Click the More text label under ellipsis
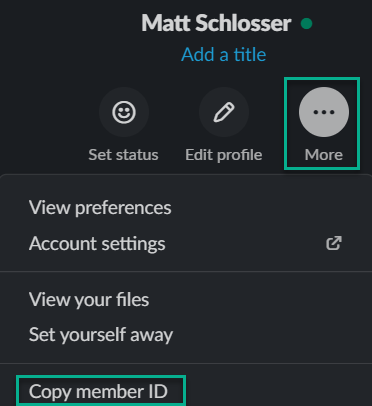This screenshot has width=372, height=406. 324,155
